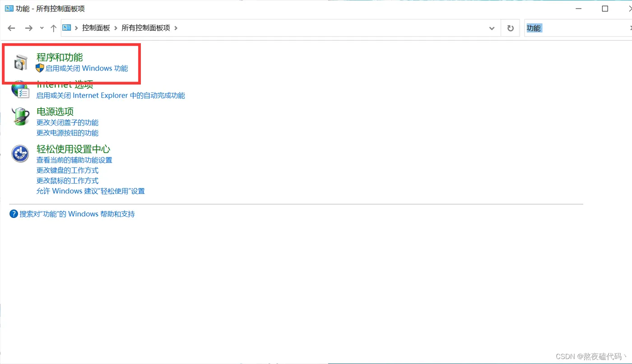Expand the address bar history dropdown

tap(492, 28)
